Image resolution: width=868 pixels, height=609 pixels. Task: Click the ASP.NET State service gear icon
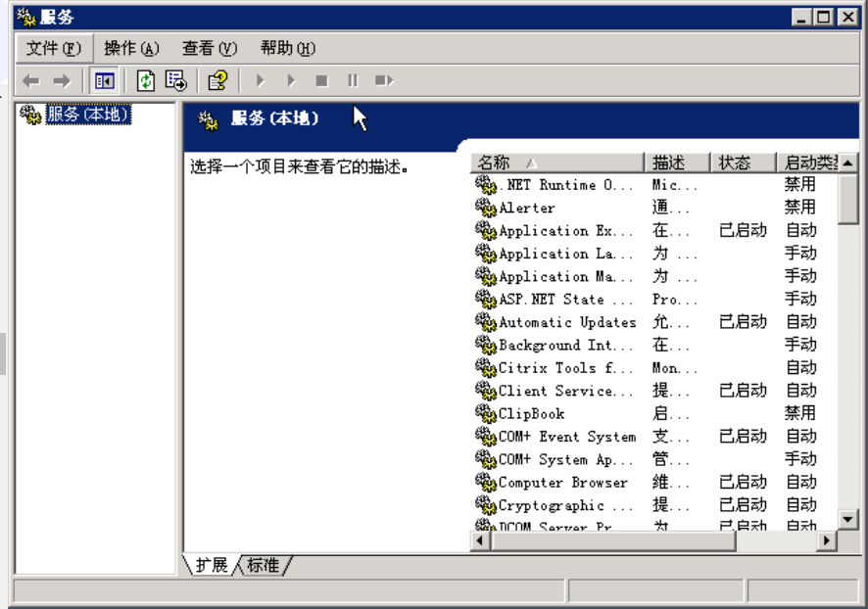[x=486, y=299]
